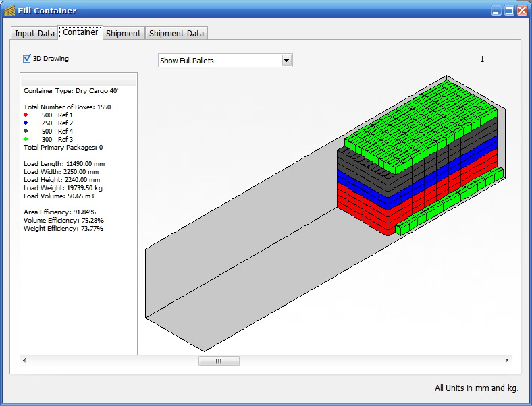Click the scrollbar right arrow

coord(507,361)
